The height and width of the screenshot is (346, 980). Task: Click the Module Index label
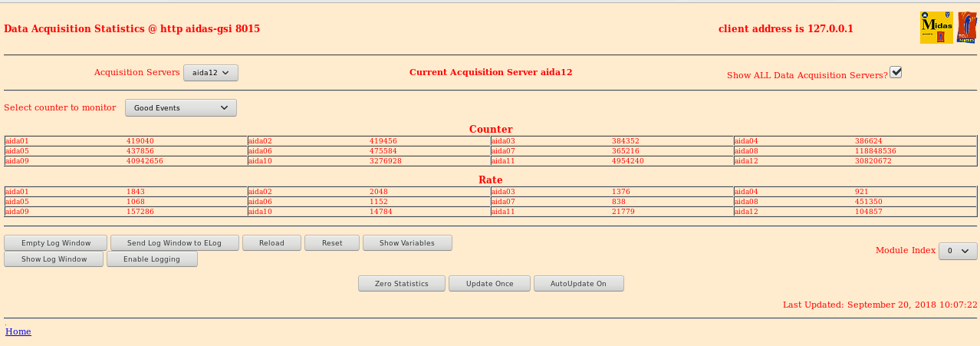tap(906, 250)
